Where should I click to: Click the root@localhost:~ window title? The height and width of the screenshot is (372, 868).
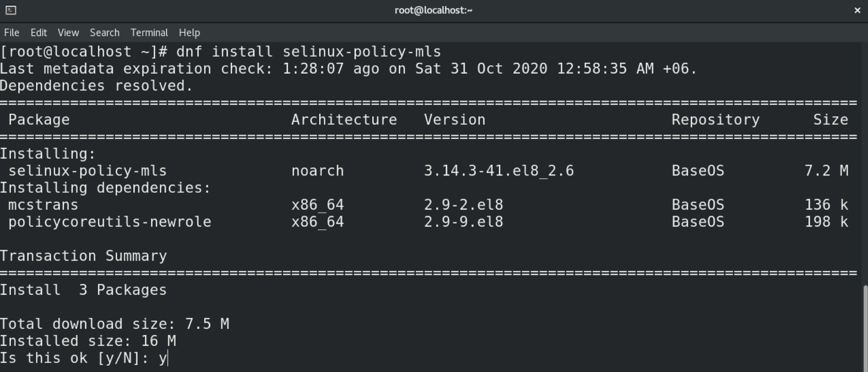tap(433, 10)
